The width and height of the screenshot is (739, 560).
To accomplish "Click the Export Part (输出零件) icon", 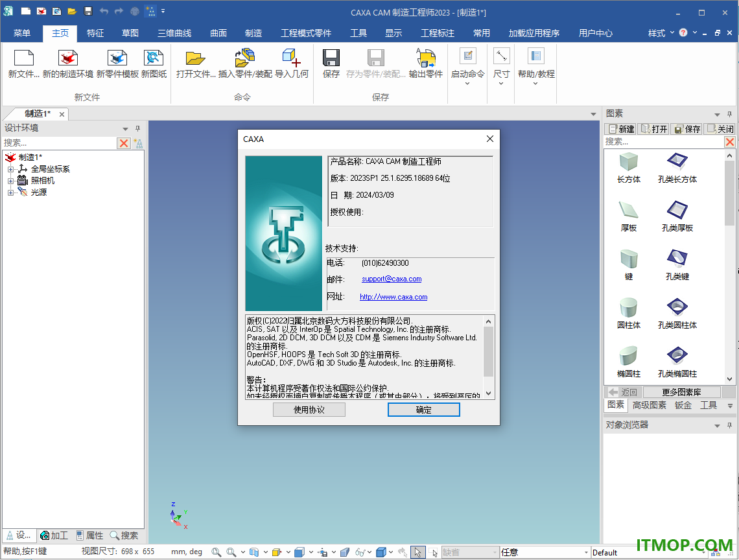I will [x=426, y=58].
